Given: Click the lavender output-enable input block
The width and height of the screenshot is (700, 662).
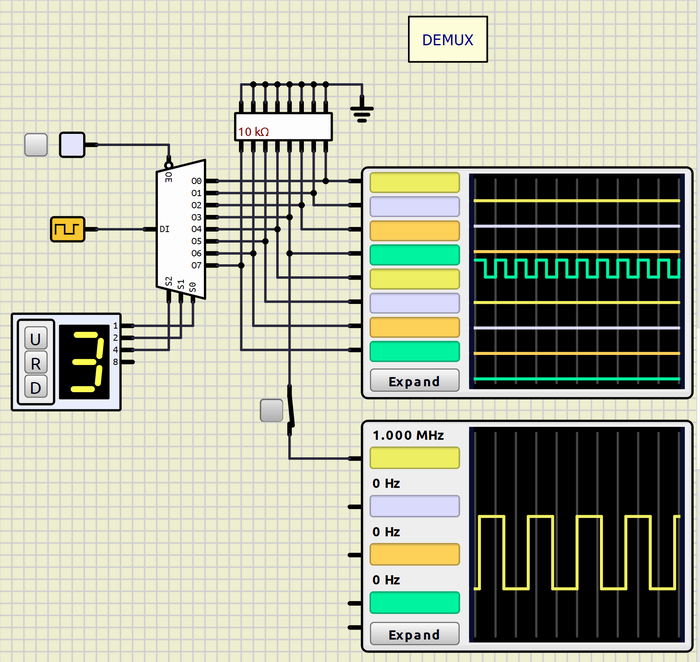Looking at the screenshot, I should pos(73,145).
